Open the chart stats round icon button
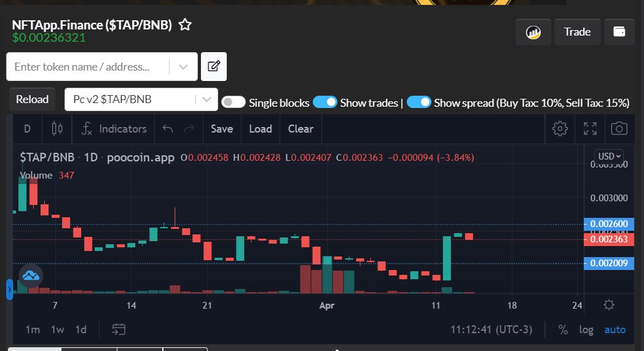The width and height of the screenshot is (644, 351). click(x=533, y=32)
